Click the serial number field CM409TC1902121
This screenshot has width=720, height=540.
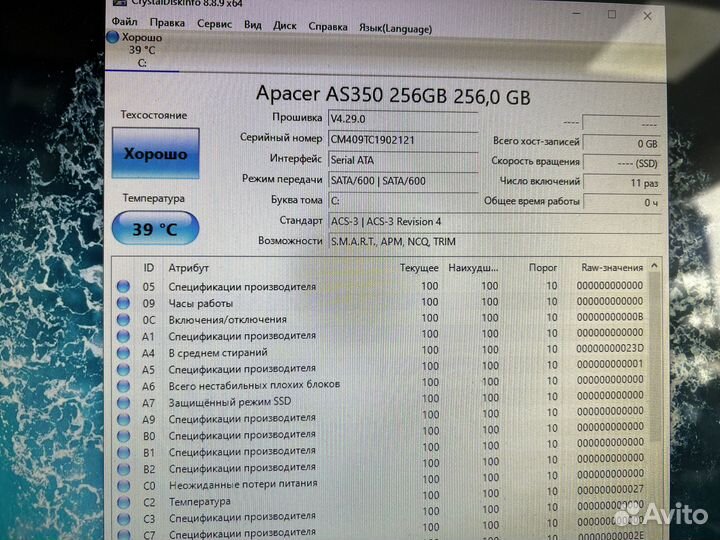point(403,140)
